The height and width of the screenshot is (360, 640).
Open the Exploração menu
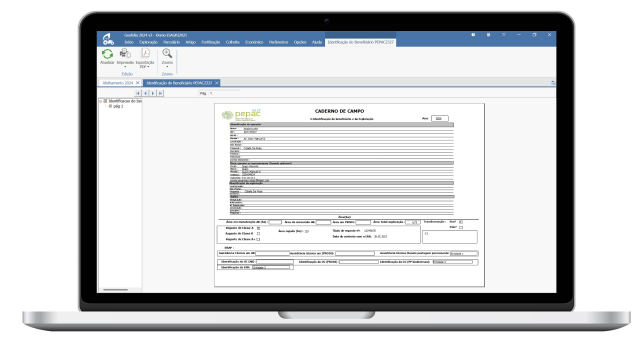(x=149, y=42)
